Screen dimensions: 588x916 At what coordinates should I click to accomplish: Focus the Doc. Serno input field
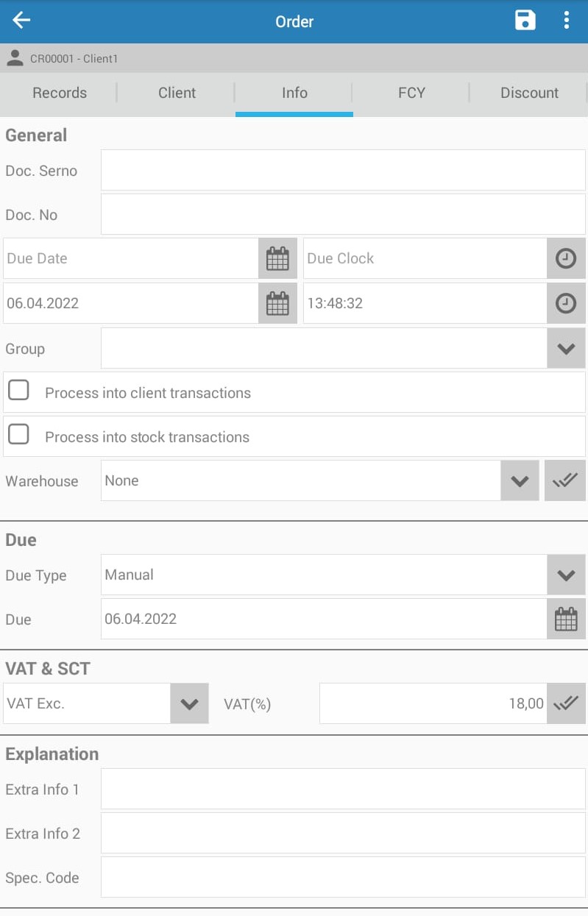pos(343,170)
